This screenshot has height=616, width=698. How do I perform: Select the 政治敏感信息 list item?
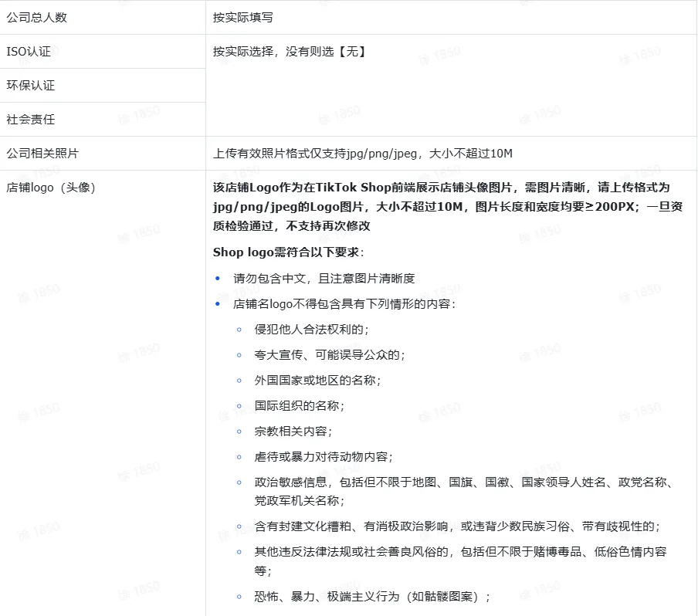(x=465, y=492)
